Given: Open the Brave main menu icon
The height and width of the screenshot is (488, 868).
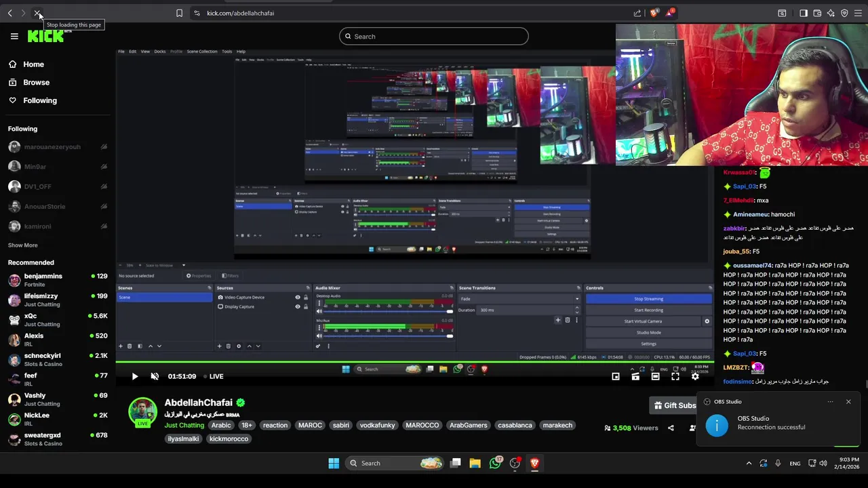Looking at the screenshot, I should (859, 13).
